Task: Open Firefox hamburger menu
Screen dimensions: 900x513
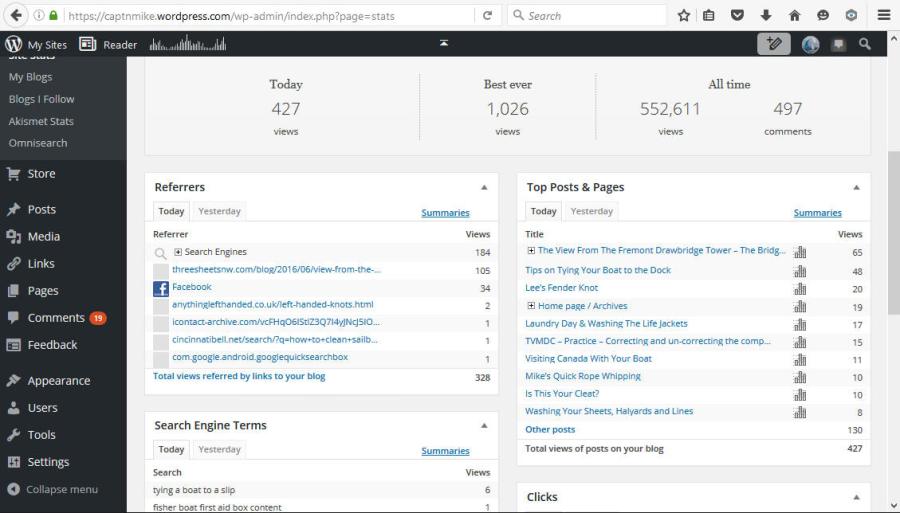Action: (x=883, y=15)
